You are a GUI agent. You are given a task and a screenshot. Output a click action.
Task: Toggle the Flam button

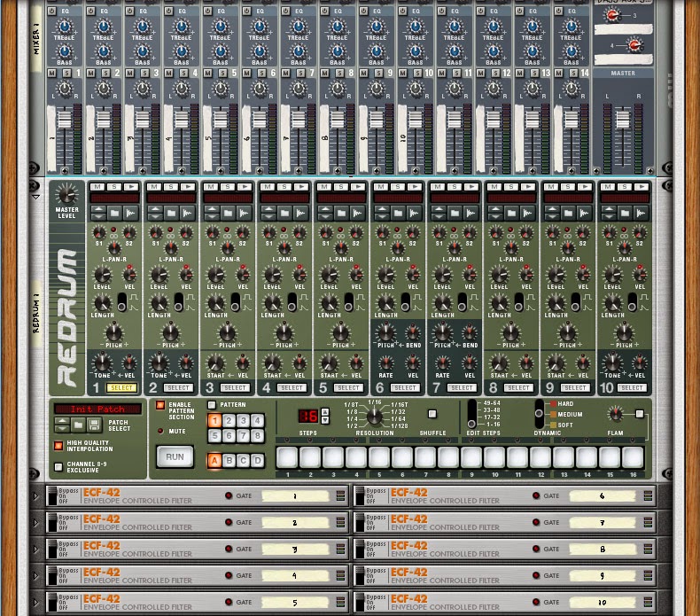point(640,414)
